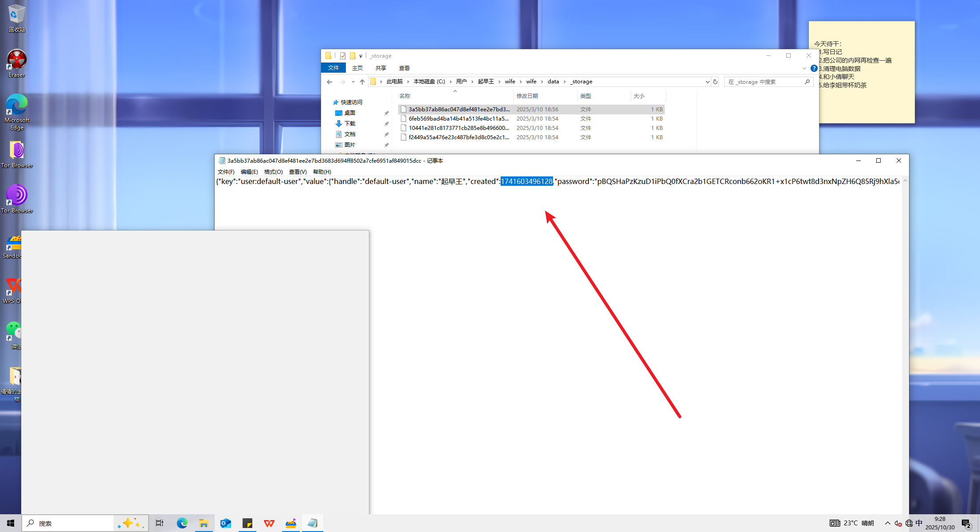Click the Explorer back arrow
Viewport: 980px width, 532px height.
[329, 82]
